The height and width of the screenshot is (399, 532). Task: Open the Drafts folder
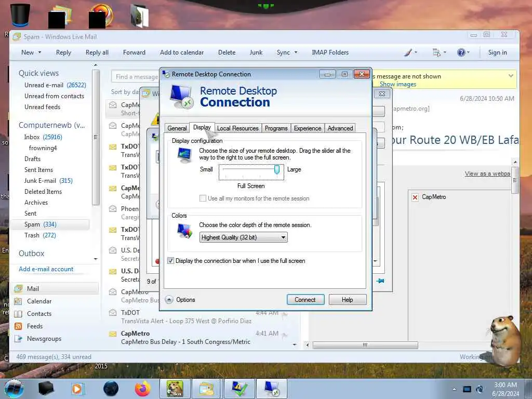pos(32,159)
